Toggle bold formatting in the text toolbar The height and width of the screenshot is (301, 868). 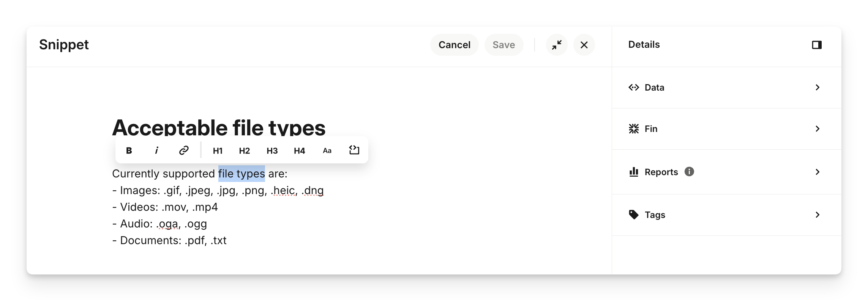129,150
